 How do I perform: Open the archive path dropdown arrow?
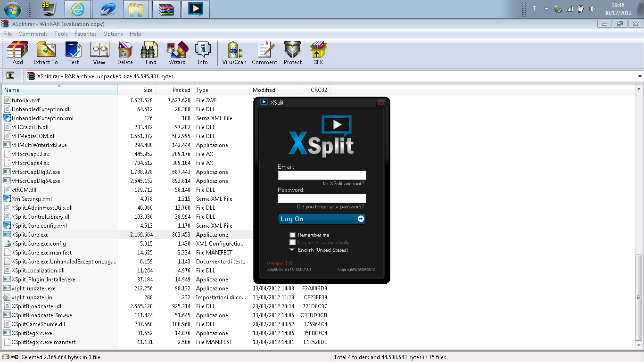coord(640,76)
